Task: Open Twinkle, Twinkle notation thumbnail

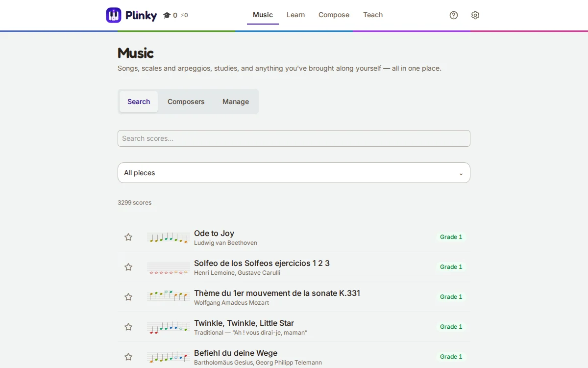Action: 169,327
